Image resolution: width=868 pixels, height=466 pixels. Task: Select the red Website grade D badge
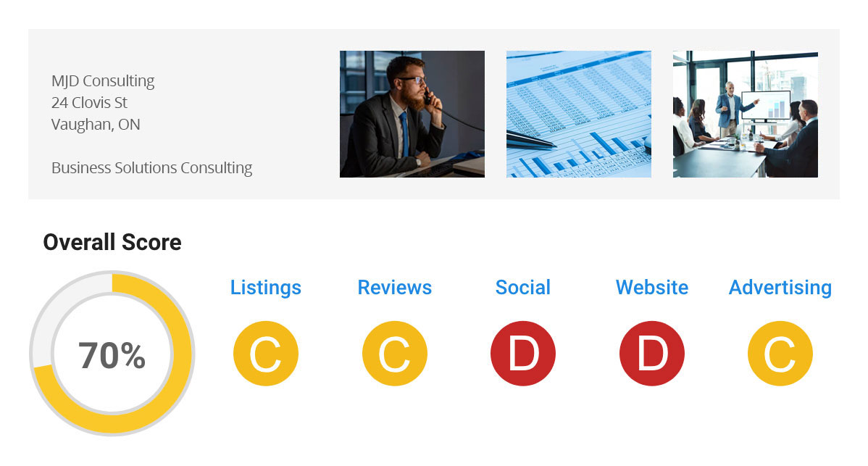pos(651,354)
